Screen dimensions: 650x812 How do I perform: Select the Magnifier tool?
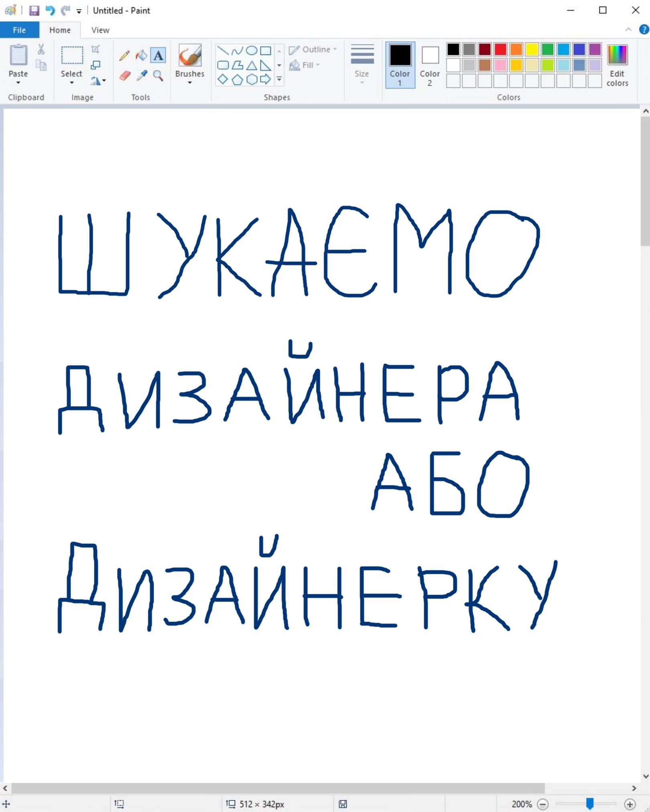(x=158, y=75)
